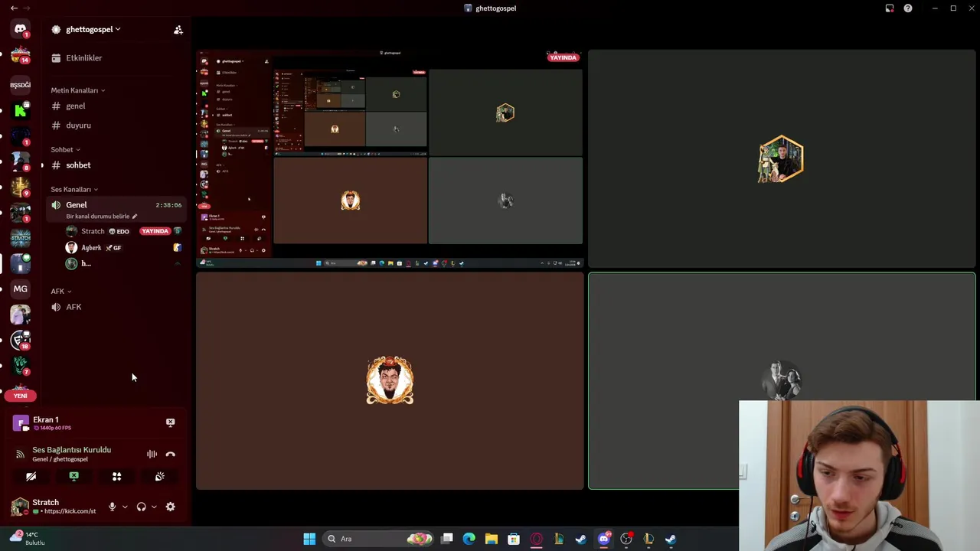Screen dimensions: 980x551
Task: Collapse the Sohbet category
Action: coord(65,150)
